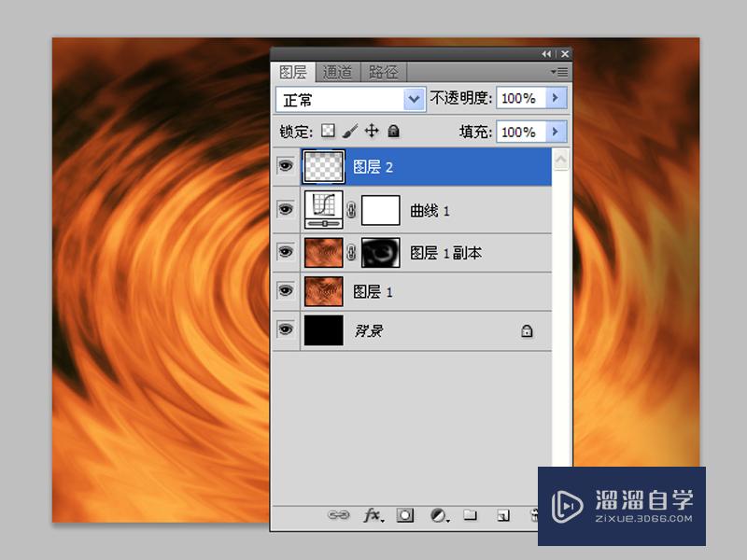Create a new layer
This screenshot has width=747, height=560.
503,515
